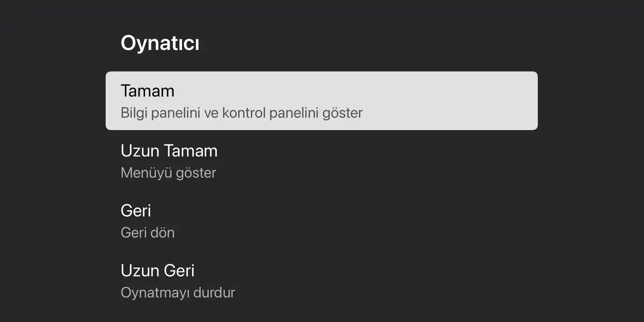This screenshot has width=644, height=322.
Task: Click the 'Geri' title label
Action: (136, 210)
